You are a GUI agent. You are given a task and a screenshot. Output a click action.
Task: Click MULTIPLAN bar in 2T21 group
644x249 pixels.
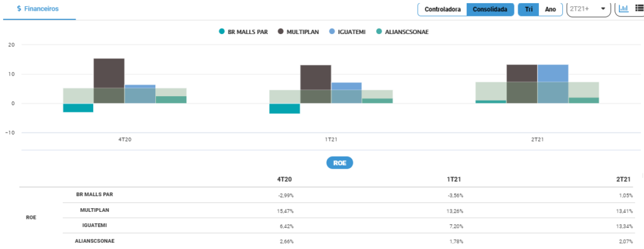(521, 84)
